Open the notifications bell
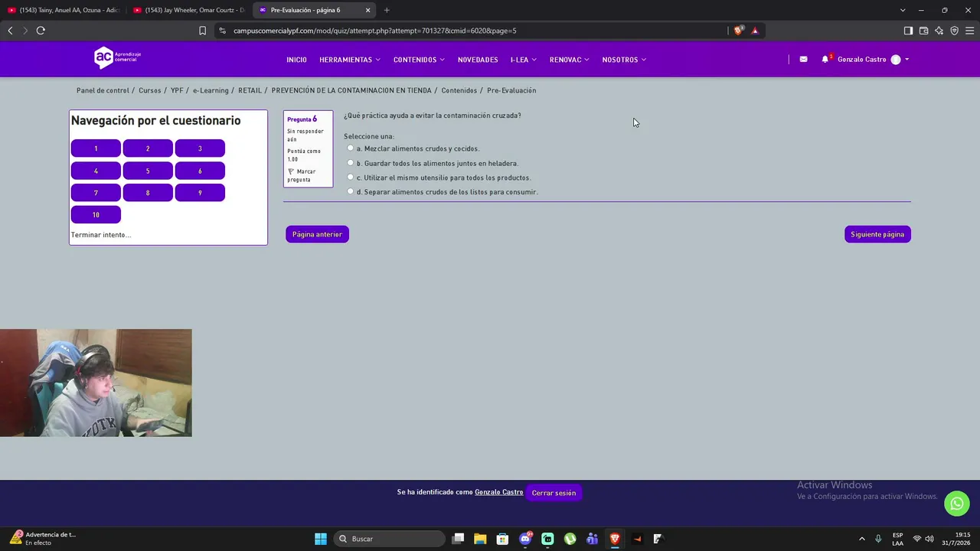Viewport: 980px width, 551px height. [825, 59]
